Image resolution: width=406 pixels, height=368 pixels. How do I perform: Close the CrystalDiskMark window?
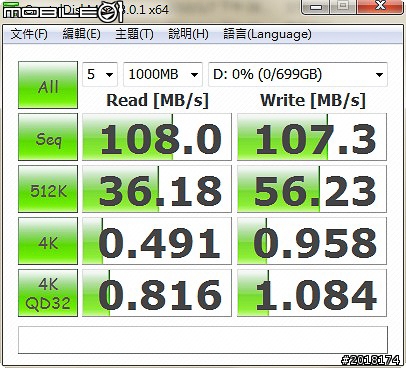point(380,6)
